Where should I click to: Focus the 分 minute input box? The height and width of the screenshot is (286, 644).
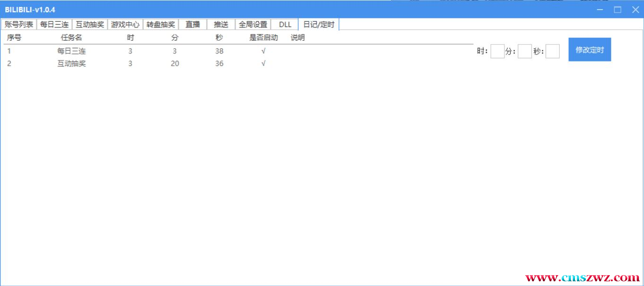coord(525,51)
